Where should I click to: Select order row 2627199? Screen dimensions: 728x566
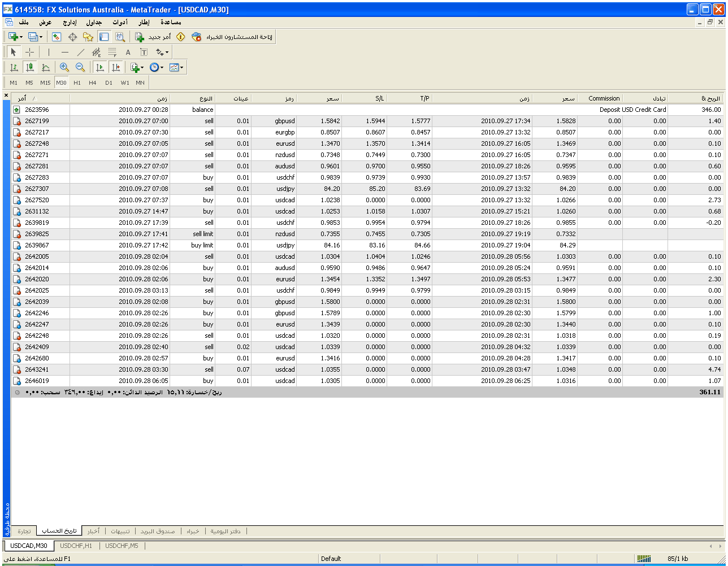click(367, 121)
